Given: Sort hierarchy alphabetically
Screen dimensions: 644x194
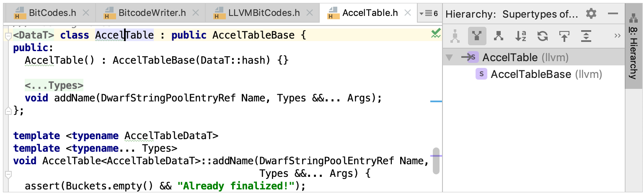Looking at the screenshot, I should (521, 36).
